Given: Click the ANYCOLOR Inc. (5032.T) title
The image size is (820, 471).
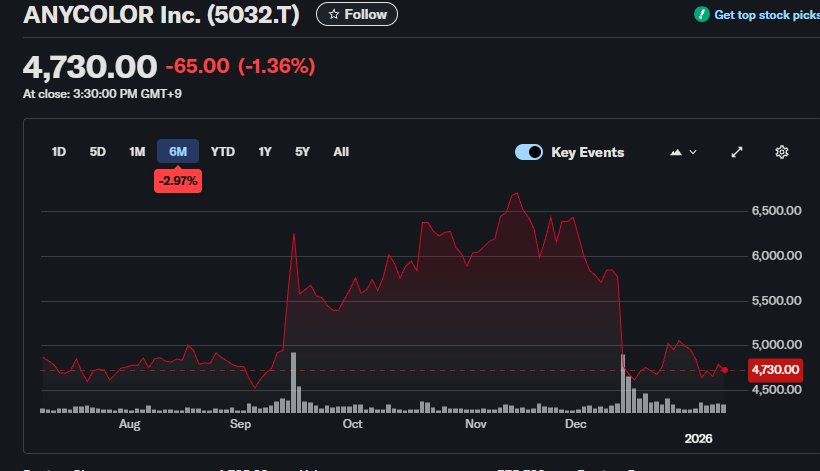Looking at the screenshot, I should click(x=161, y=15).
